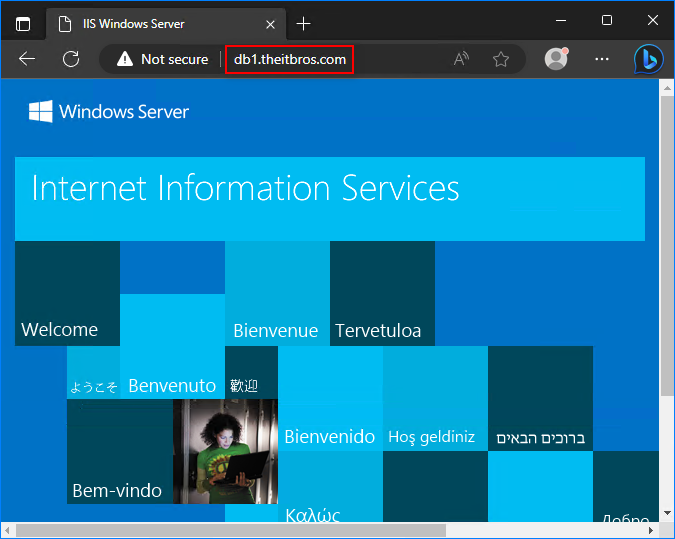The image size is (675, 539).
Task: Activate the Read aloud icon
Action: point(461,59)
